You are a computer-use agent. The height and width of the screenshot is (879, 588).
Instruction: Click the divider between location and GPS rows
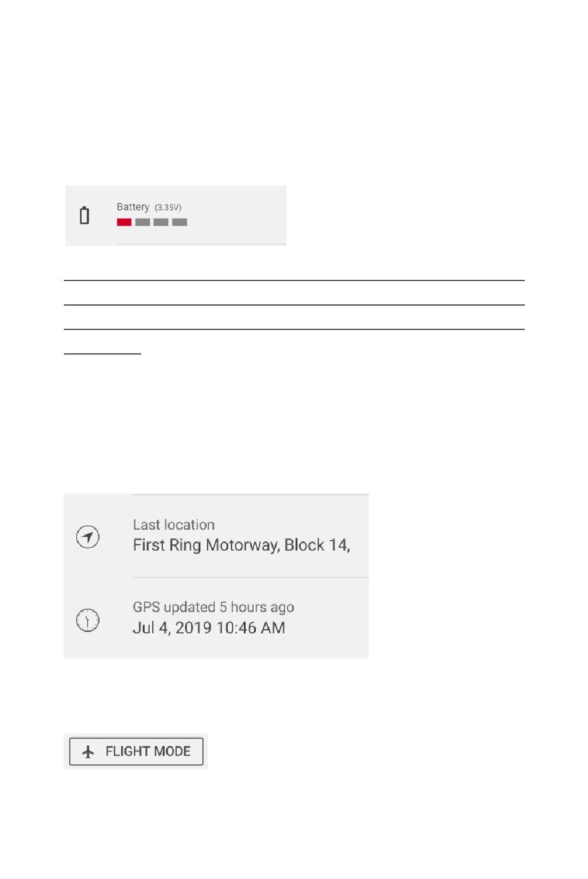click(251, 577)
